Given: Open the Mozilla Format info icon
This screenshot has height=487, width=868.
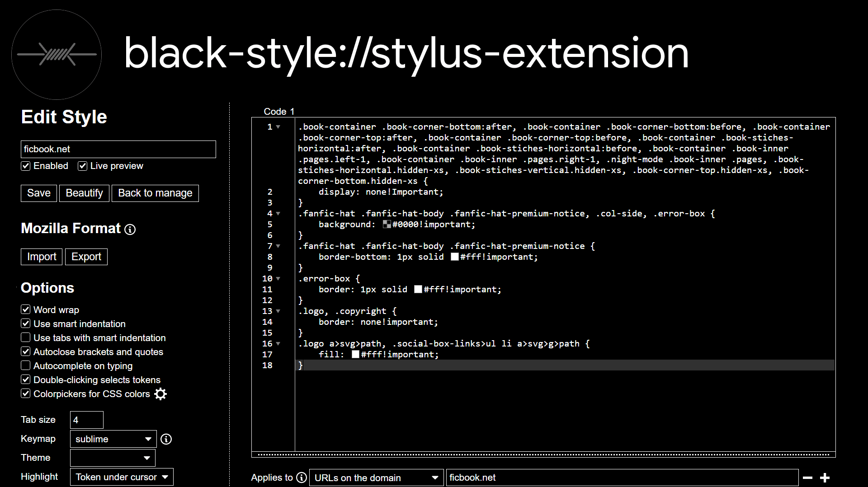Looking at the screenshot, I should 130,229.
